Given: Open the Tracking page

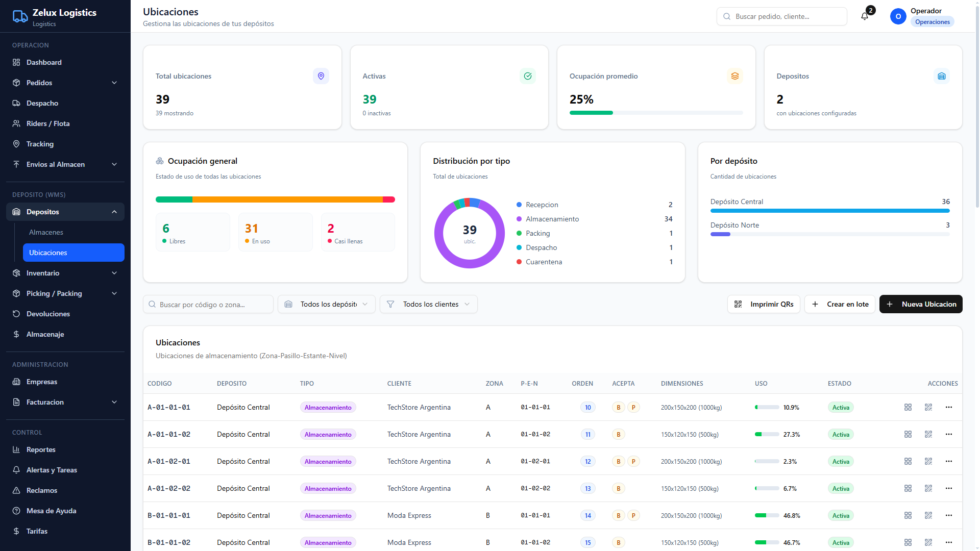Looking at the screenshot, I should pos(65,144).
